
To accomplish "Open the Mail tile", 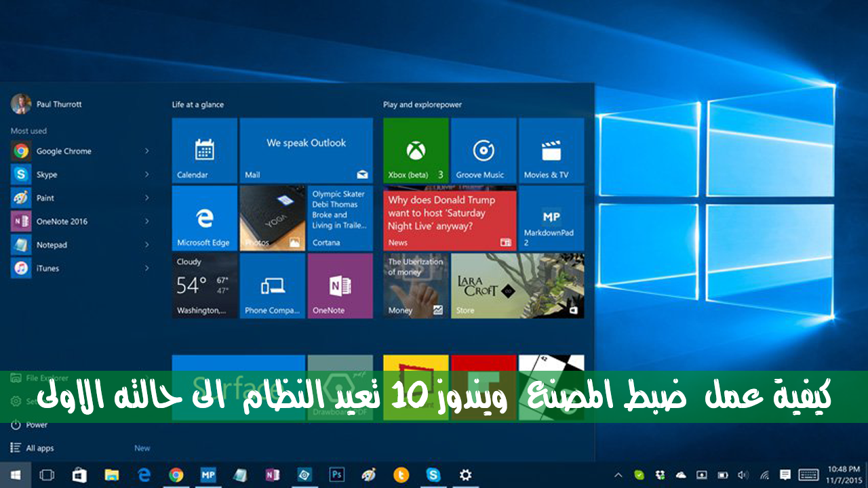I will tap(307, 150).
